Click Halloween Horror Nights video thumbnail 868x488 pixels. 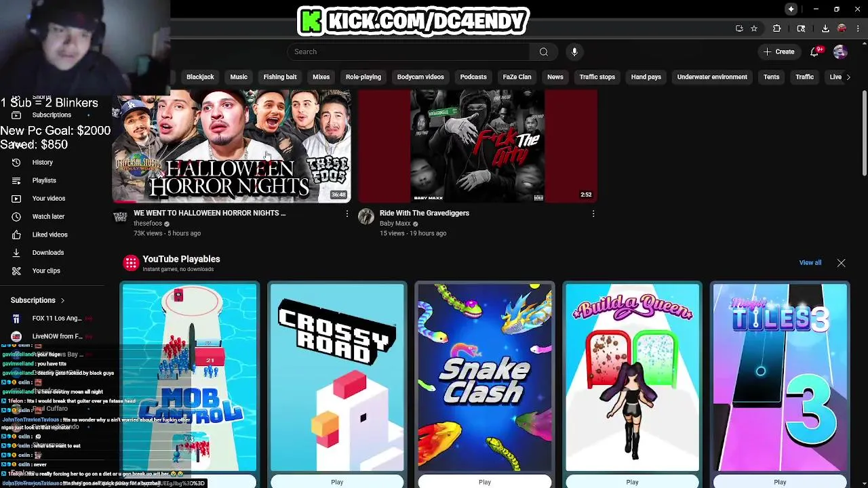(231, 146)
